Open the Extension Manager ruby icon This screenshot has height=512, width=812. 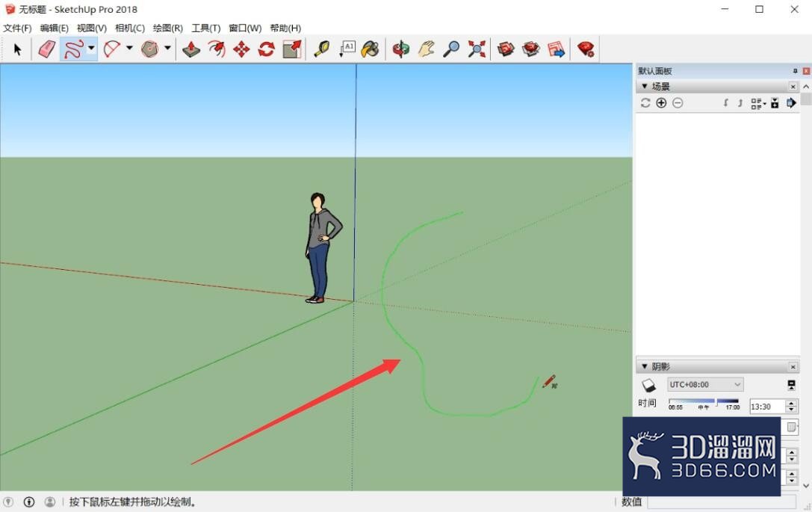point(586,50)
